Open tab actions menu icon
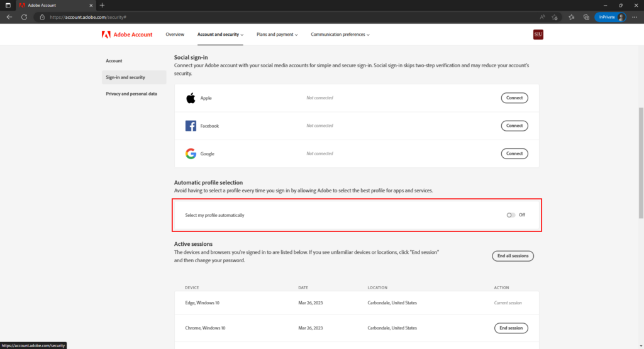Image resolution: width=644 pixels, height=349 pixels. [x=8, y=5]
